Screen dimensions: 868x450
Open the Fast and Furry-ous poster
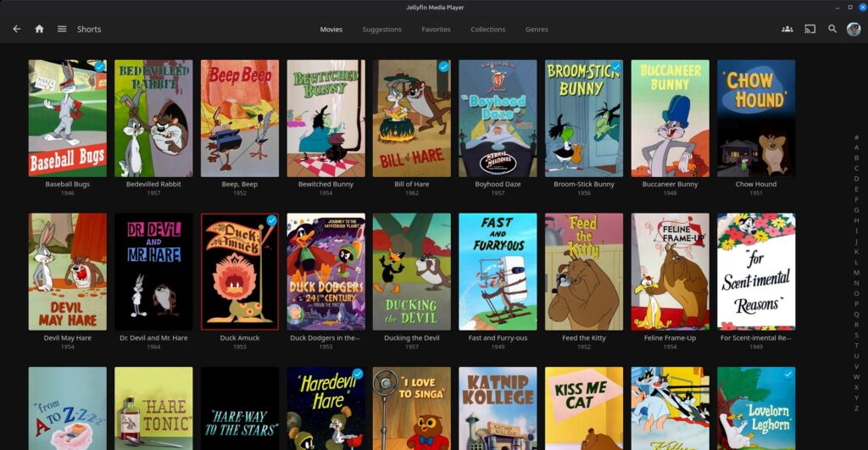(x=498, y=272)
